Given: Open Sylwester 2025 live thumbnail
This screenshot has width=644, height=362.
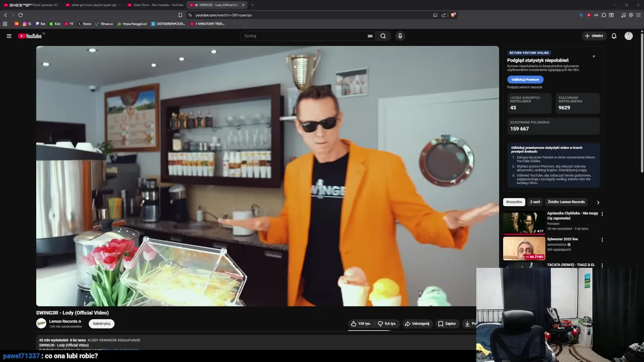Looking at the screenshot, I should pos(524,248).
